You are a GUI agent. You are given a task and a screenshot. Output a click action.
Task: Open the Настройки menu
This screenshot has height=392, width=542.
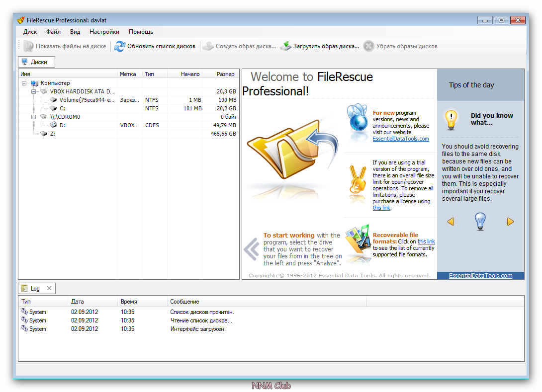[104, 32]
